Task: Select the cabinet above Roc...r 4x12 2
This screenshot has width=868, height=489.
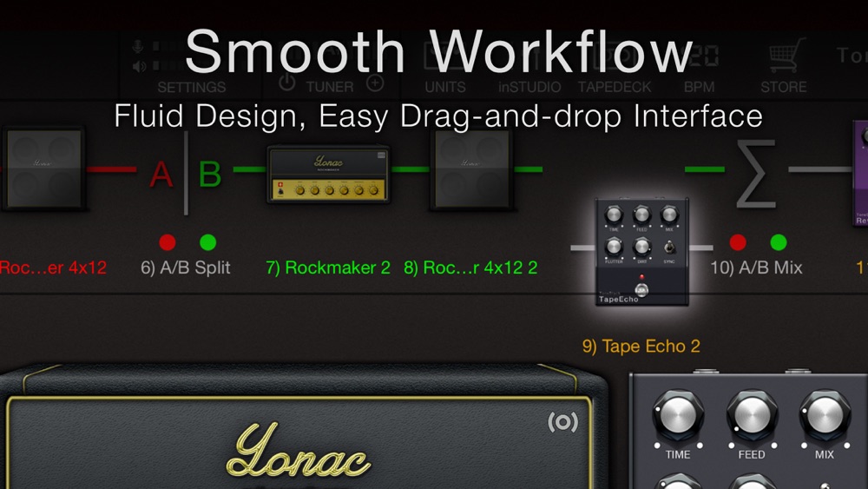Action: pos(471,169)
